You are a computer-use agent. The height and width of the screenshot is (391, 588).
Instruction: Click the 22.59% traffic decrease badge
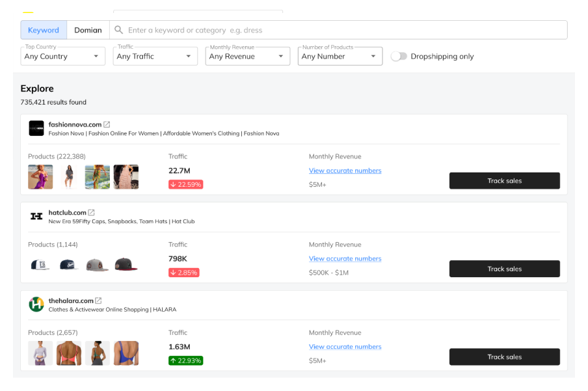pyautogui.click(x=185, y=184)
